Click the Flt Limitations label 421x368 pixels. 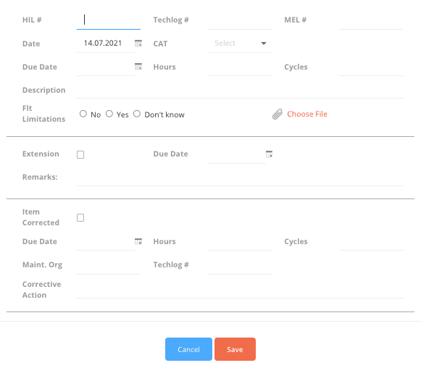[44, 114]
